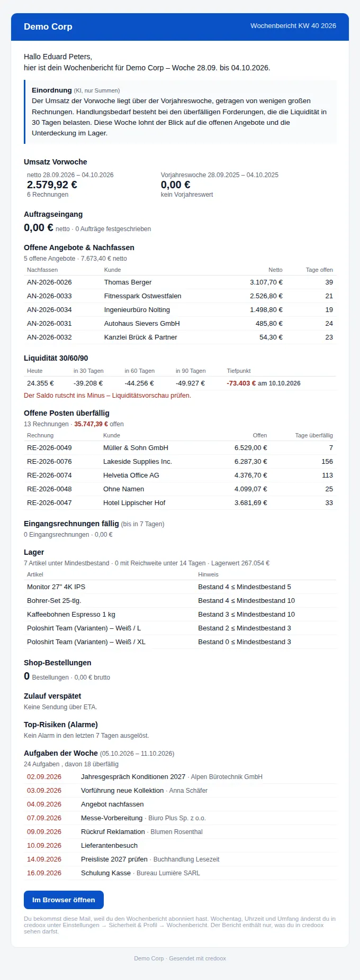The image size is (360, 980).
Task: Click quote number AN-2026-0026
Action: pos(49,282)
